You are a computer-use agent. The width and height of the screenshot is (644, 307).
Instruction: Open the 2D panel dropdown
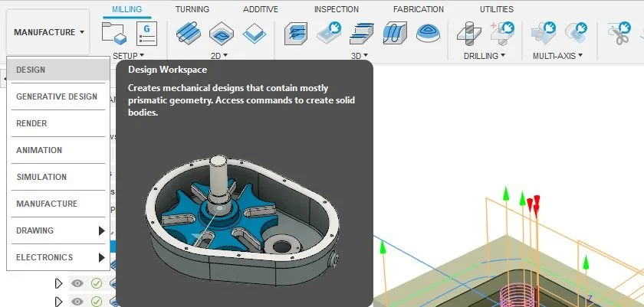point(219,56)
